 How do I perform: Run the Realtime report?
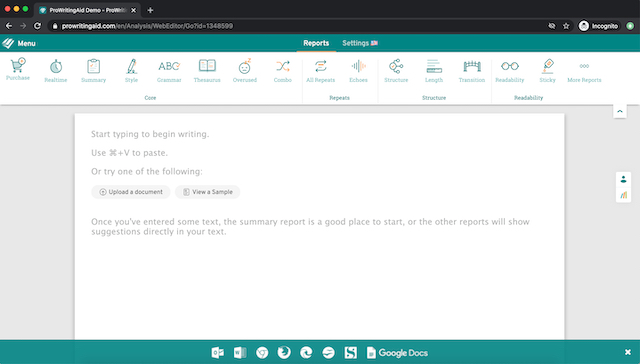56,71
